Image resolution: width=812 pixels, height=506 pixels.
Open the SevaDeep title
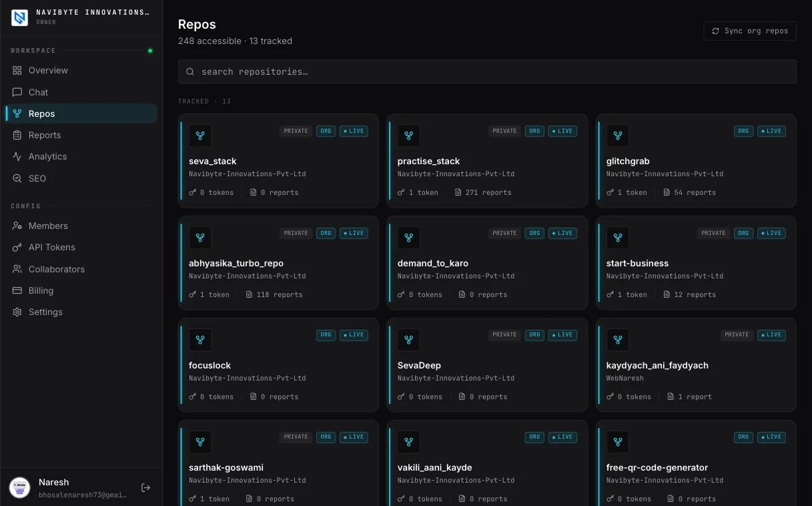click(x=419, y=365)
